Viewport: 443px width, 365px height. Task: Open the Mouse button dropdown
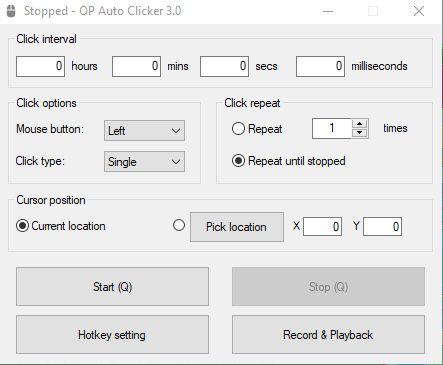click(144, 131)
